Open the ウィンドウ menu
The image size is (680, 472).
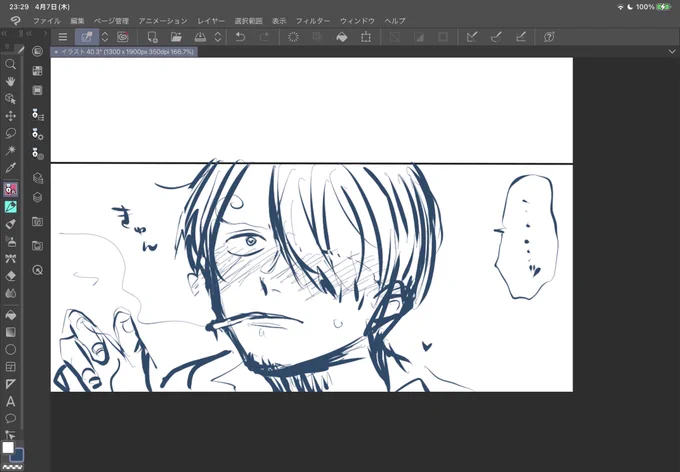click(357, 21)
